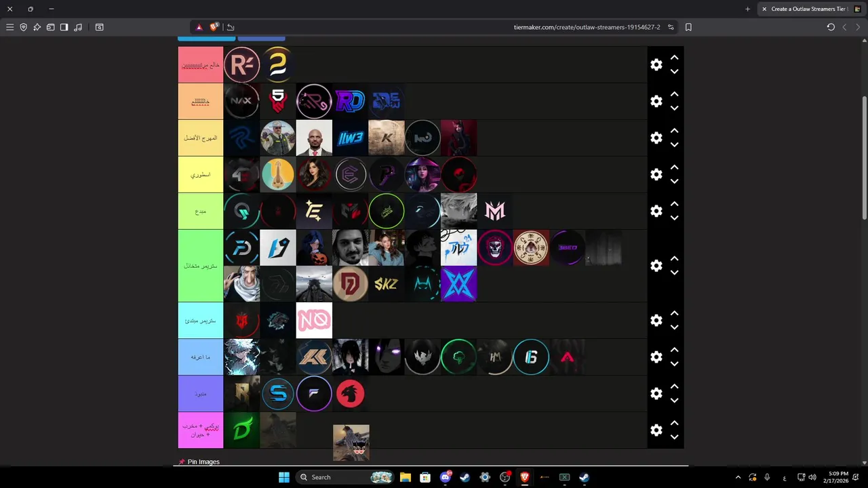The height and width of the screenshot is (488, 868).
Task: Move the pink bottom row up
Action: click(674, 423)
